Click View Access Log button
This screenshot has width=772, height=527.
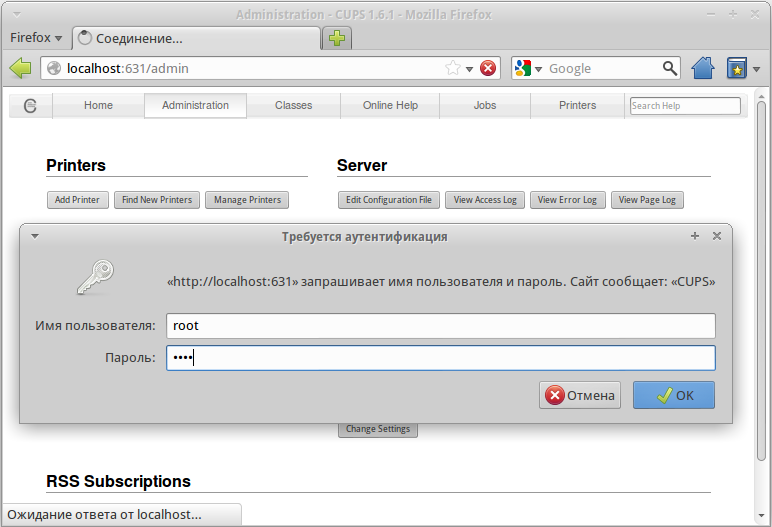(x=485, y=200)
